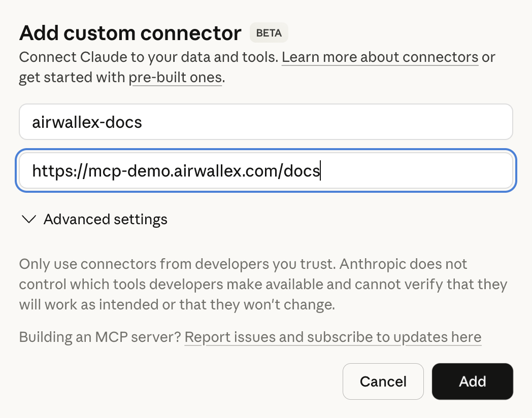Collapse Advanced settings using its disclosure arrow

tap(29, 219)
